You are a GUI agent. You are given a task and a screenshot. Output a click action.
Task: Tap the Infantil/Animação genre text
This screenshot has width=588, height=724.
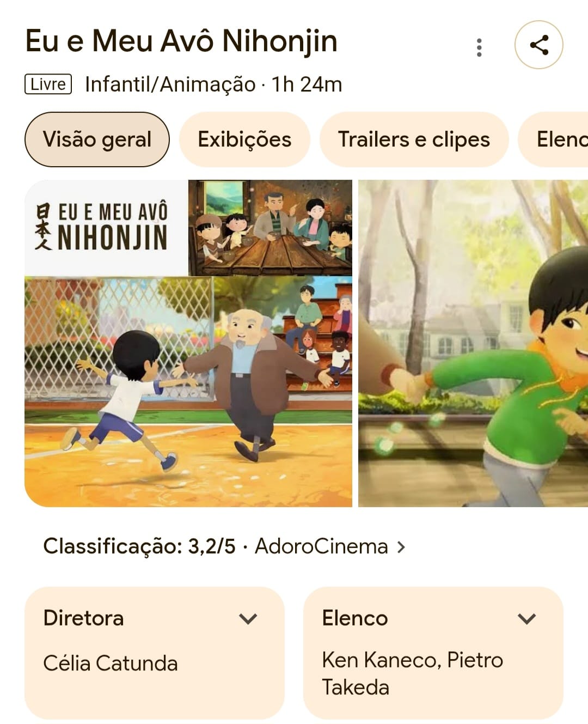(x=170, y=84)
